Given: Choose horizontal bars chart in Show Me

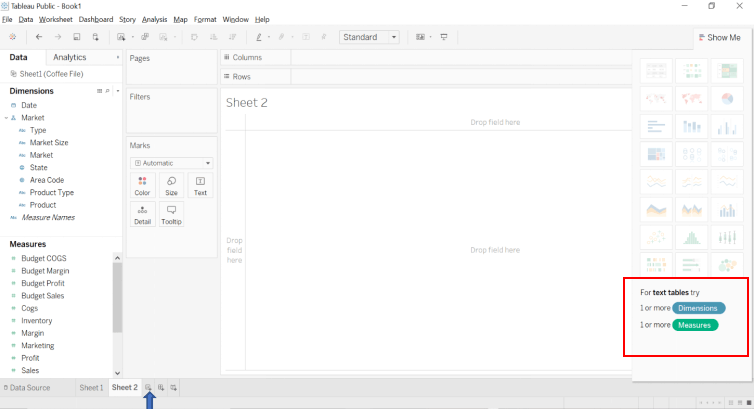Looking at the screenshot, I should (656, 126).
